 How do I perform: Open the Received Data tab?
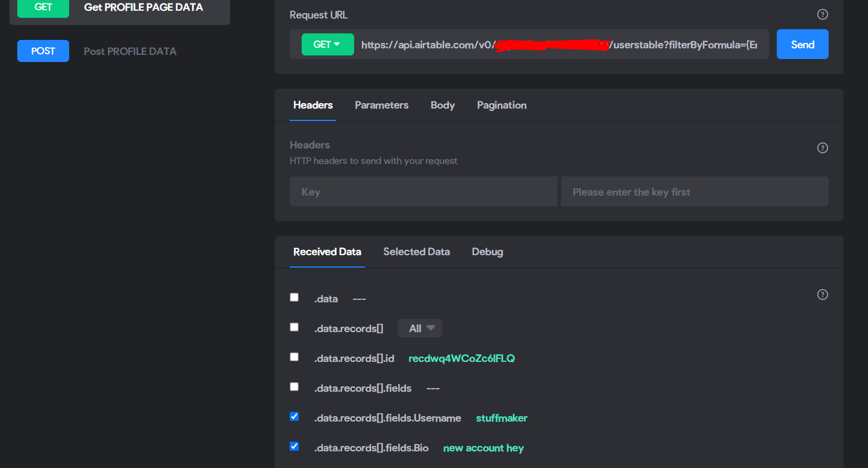327,252
